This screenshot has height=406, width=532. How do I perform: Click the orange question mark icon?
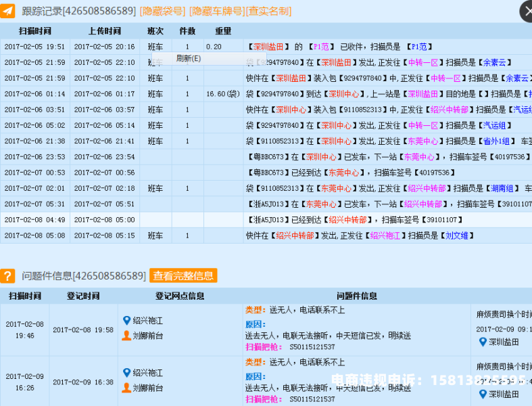click(x=8, y=276)
